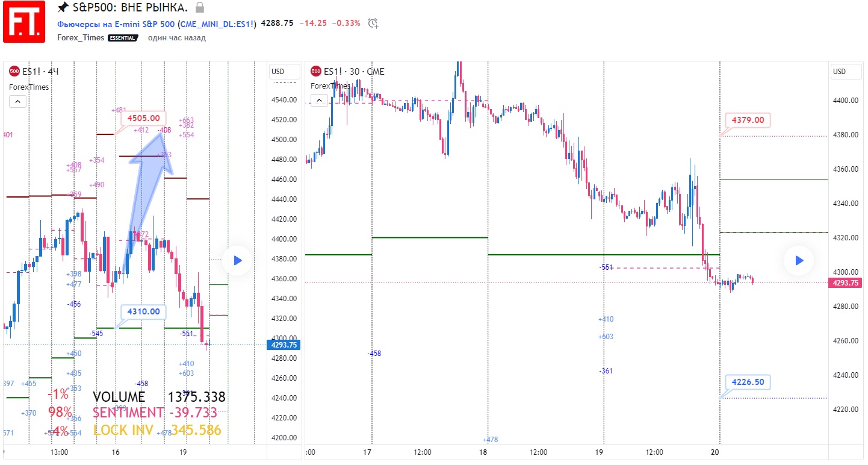Collapse the indicator legend in the 30-minute chart
868x465 pixels.
319,102
